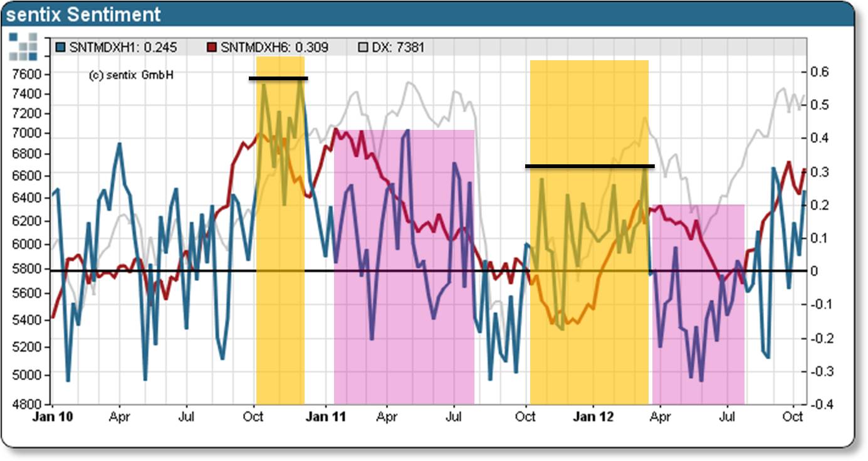
Task: Click the sentix squares logo icon
Action: tap(24, 46)
